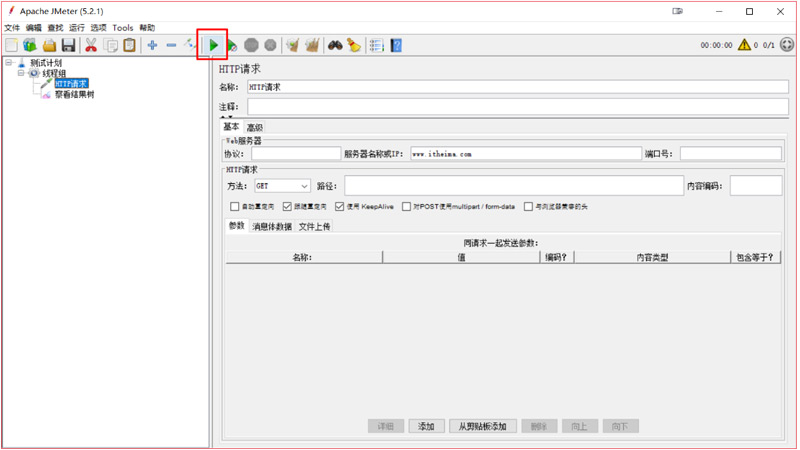Save the test plan with floppy icon
The width and height of the screenshot is (800, 450).
(68, 45)
